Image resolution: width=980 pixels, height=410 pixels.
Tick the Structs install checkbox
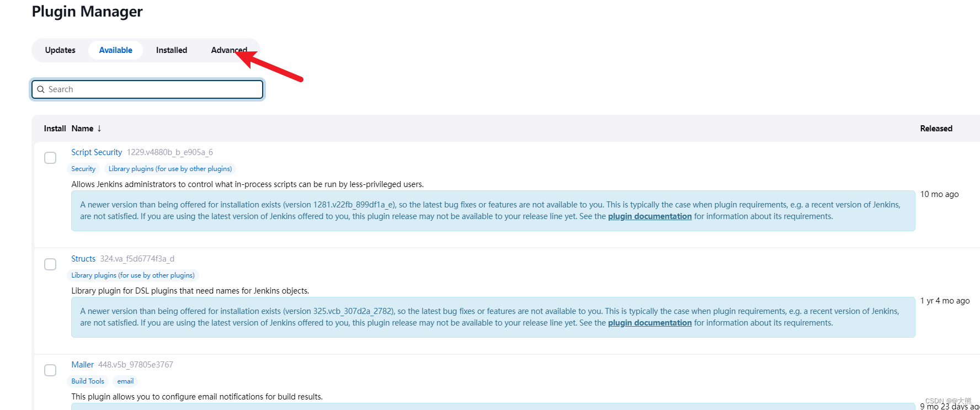tap(50, 264)
